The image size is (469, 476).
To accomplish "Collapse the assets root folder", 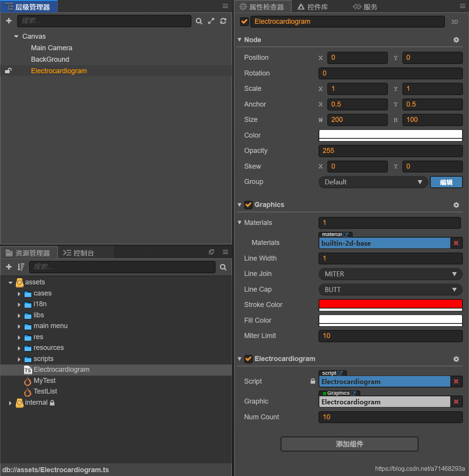I will [x=10, y=283].
